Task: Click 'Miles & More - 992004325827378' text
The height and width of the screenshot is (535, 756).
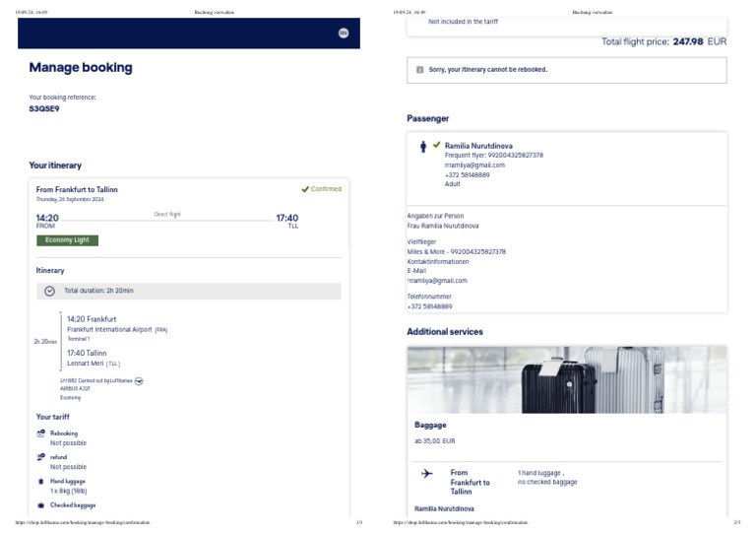Action: point(457,252)
